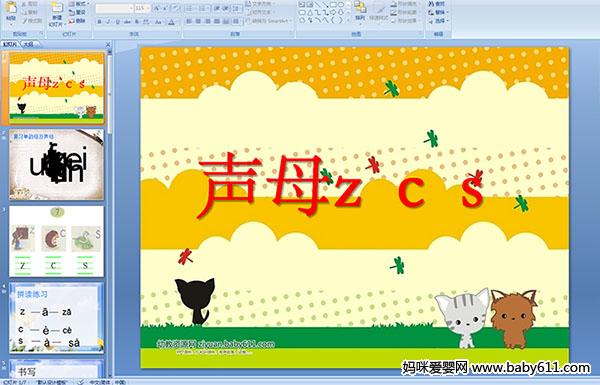Open the font name combo box

114,8
